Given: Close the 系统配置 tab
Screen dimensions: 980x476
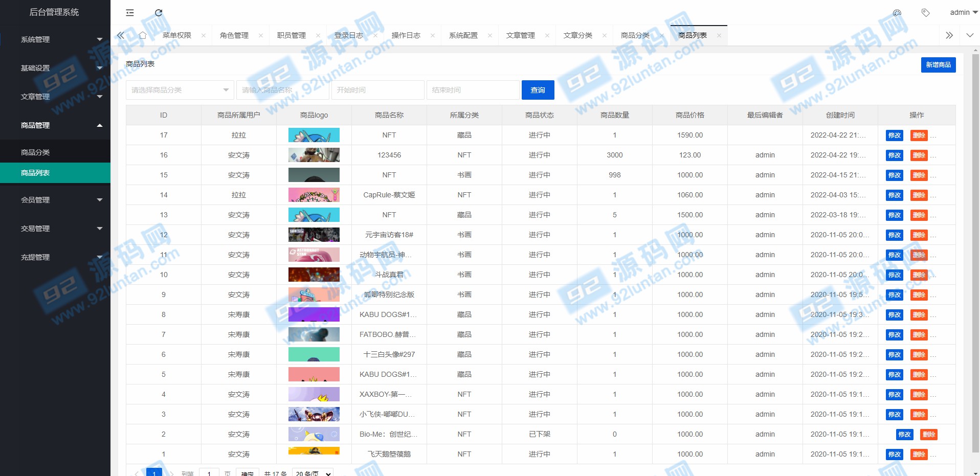Looking at the screenshot, I should pyautogui.click(x=490, y=36).
